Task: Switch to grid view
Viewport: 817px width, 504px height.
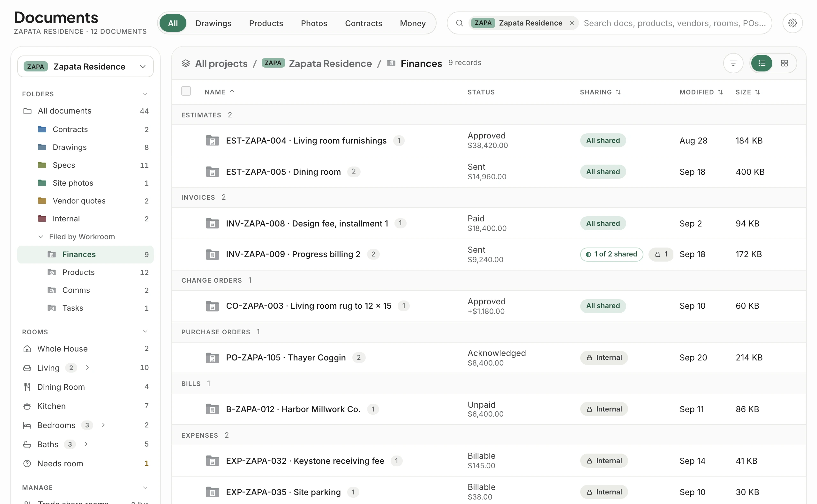Action: point(784,63)
